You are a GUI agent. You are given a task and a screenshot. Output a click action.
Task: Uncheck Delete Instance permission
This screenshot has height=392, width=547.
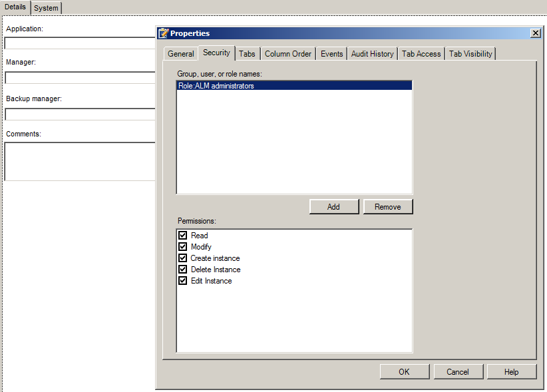[x=182, y=269]
